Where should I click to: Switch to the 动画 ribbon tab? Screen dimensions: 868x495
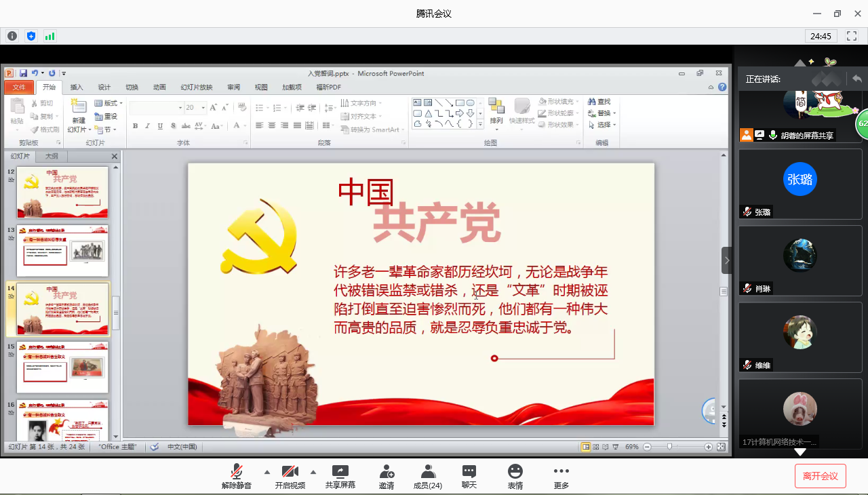[159, 87]
